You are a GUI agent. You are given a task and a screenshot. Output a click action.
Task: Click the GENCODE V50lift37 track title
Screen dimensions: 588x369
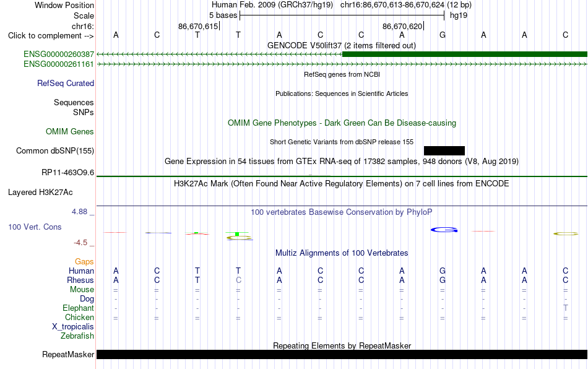(341, 45)
